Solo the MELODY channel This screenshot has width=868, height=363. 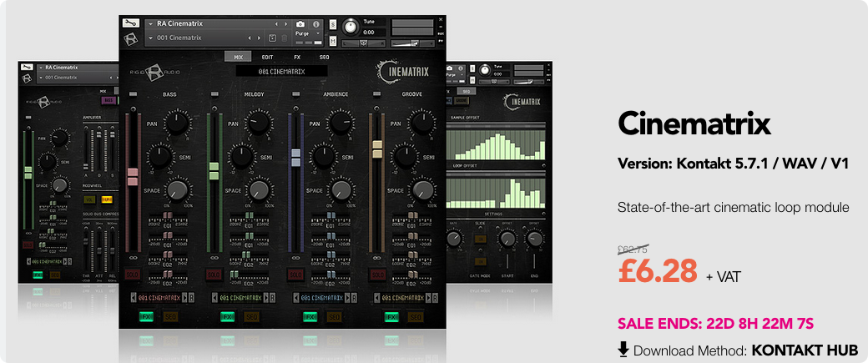(214, 275)
